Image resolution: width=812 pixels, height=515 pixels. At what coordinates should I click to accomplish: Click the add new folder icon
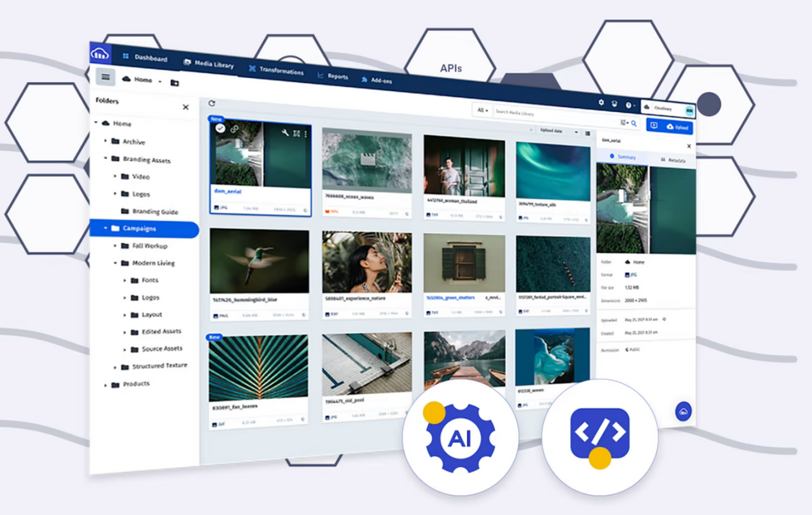point(175,83)
